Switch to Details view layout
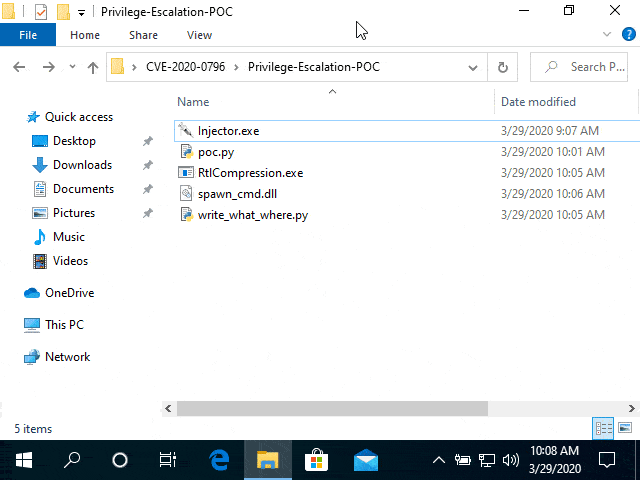The image size is (640, 480). [x=603, y=428]
